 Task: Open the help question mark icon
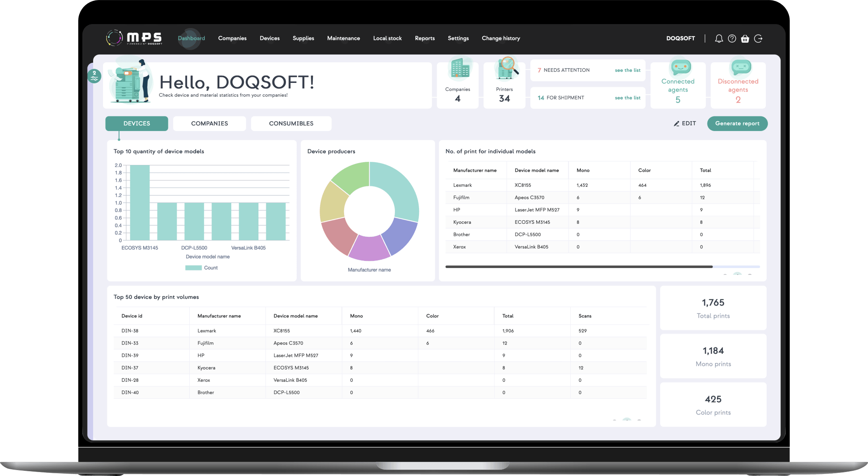(x=732, y=38)
